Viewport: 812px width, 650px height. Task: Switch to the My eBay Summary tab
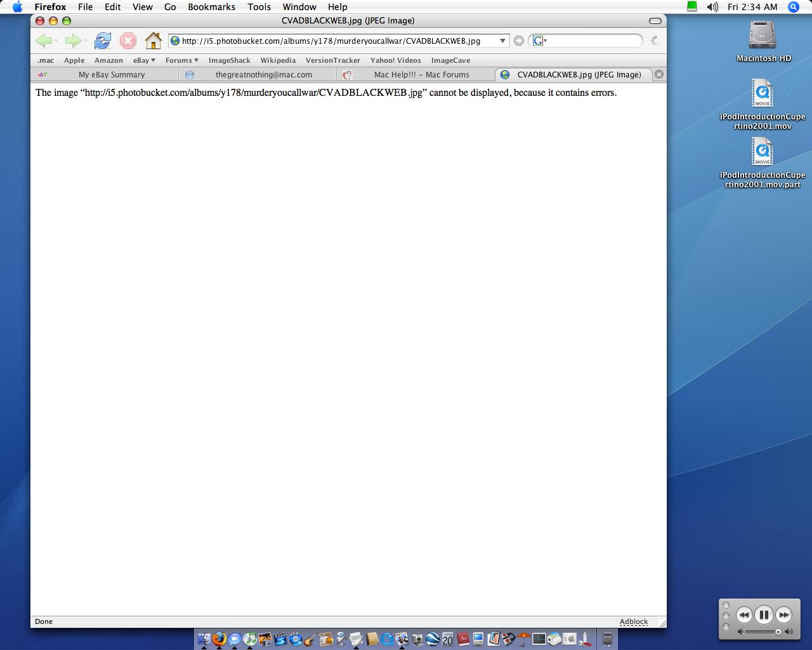pyautogui.click(x=105, y=74)
